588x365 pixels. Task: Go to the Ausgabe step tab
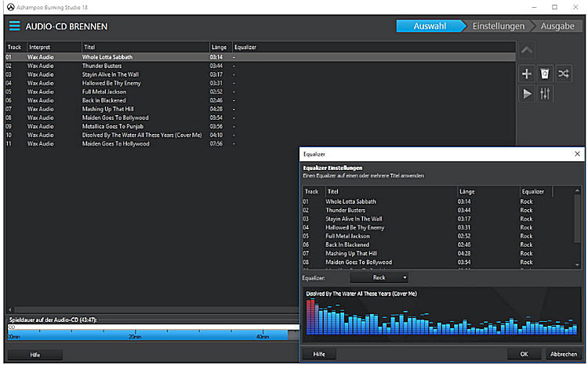click(x=557, y=27)
